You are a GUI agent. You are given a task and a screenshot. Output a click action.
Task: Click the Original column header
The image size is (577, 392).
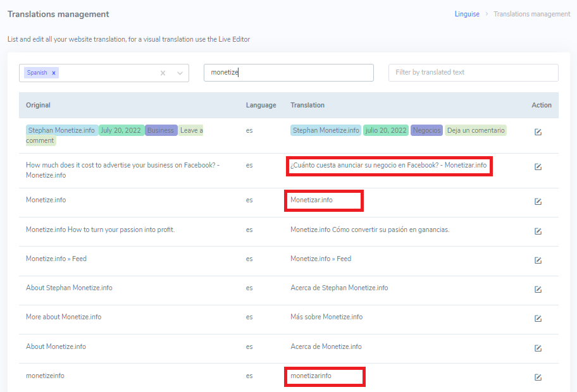tap(38, 105)
